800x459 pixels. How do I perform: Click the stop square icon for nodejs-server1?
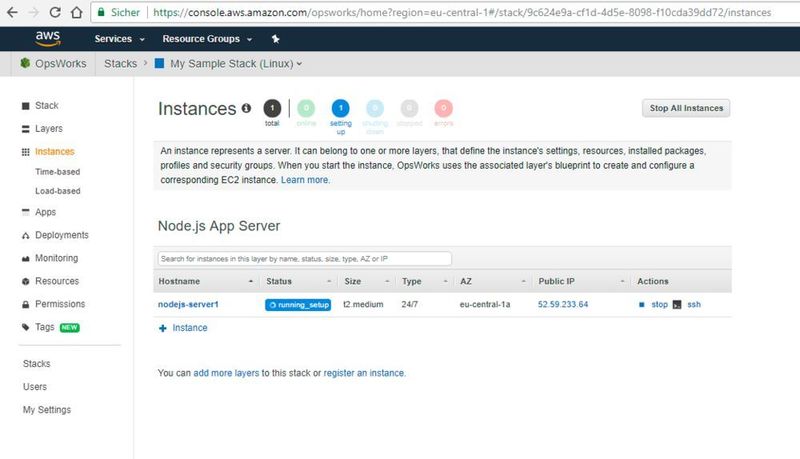pos(641,304)
